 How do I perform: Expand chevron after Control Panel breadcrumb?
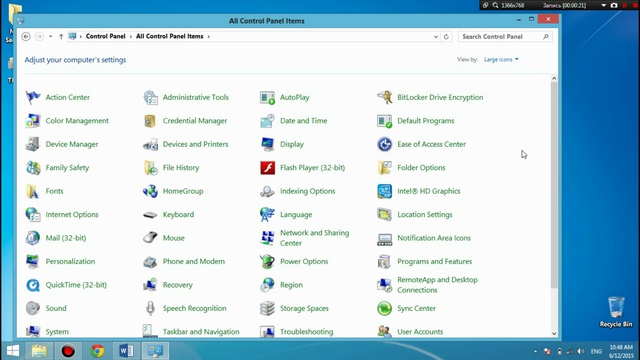click(131, 37)
